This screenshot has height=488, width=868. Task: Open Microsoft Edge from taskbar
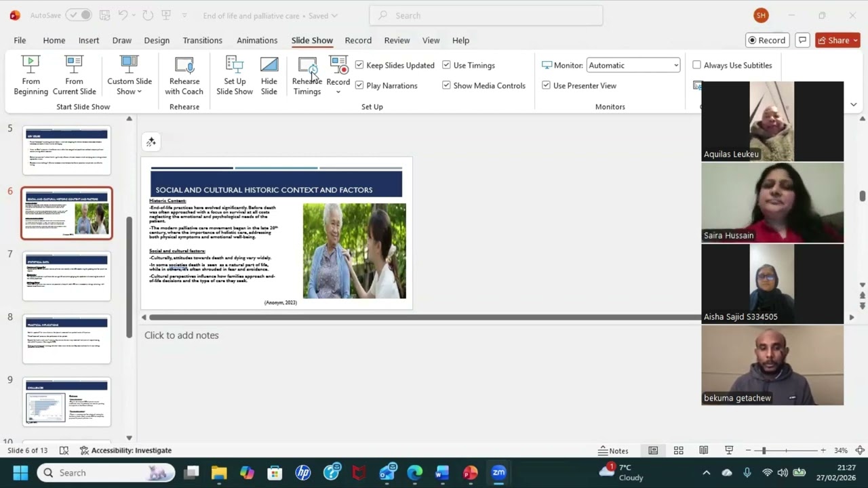[414, 472]
